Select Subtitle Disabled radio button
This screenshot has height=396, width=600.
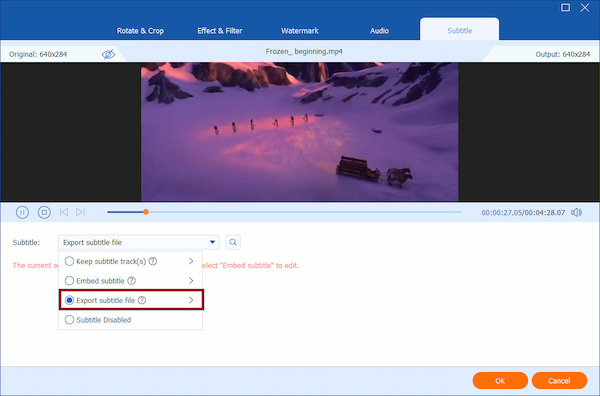pos(69,320)
